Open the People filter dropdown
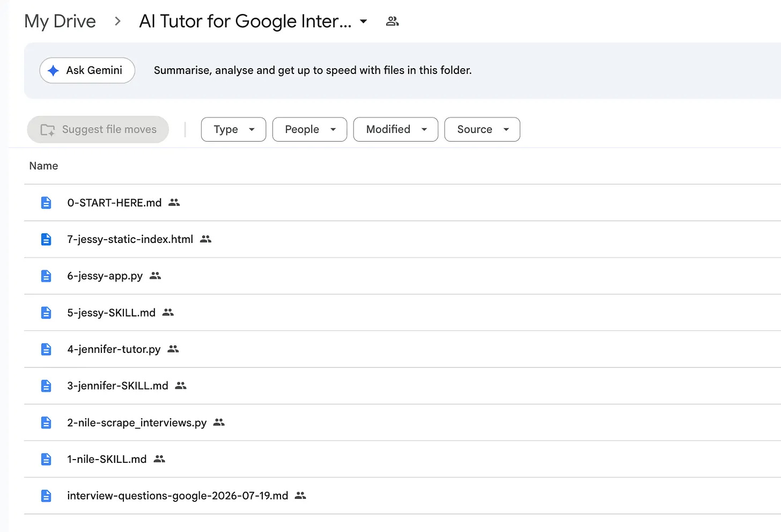The width and height of the screenshot is (781, 532). 310,129
